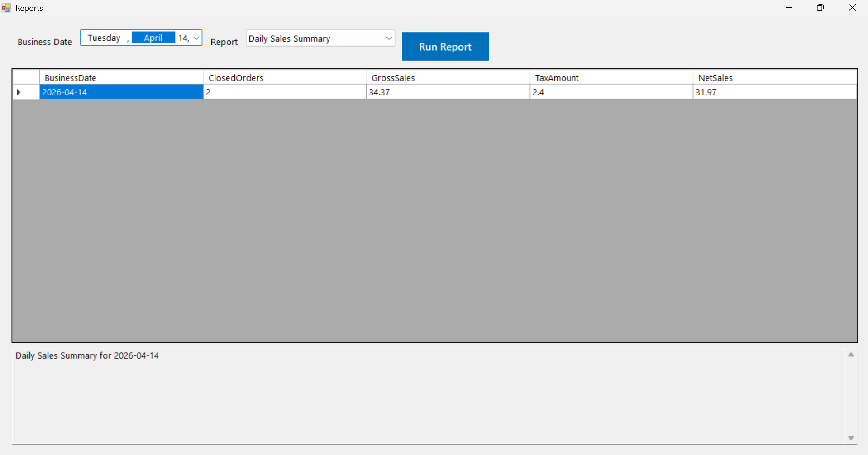Click the GrossSales column header
Viewport: 868px width, 455px height.
(448, 78)
